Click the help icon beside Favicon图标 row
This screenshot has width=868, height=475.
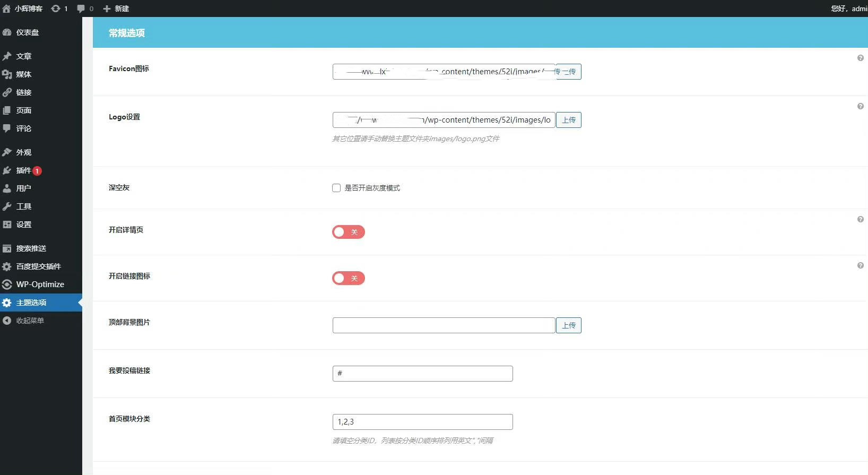860,58
